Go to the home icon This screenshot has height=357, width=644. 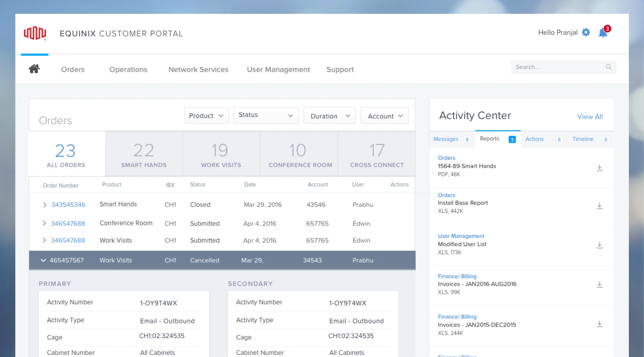[x=34, y=69]
